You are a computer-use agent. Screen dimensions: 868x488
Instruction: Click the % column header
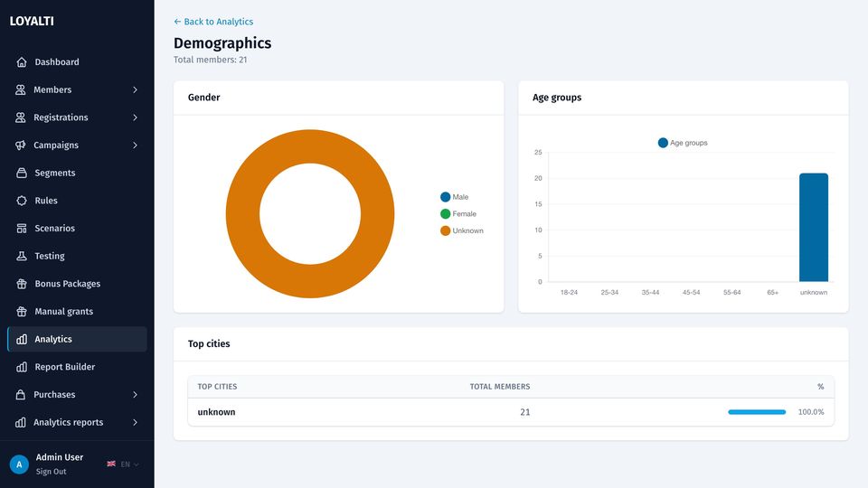pos(820,387)
